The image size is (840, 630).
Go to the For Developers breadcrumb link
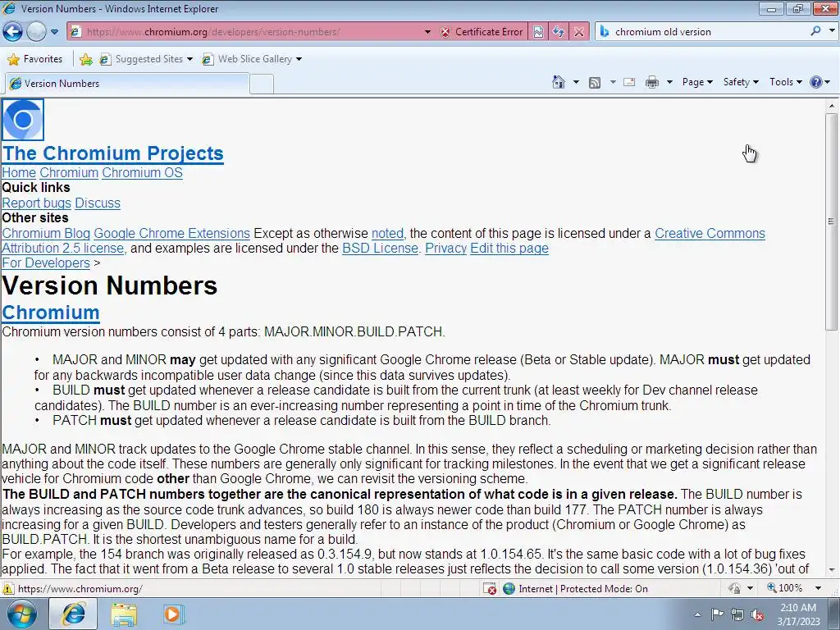point(46,263)
